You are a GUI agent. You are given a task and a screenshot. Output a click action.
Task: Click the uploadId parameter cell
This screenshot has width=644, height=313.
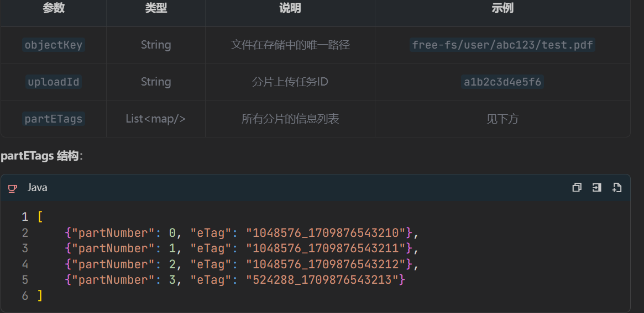[54, 82]
